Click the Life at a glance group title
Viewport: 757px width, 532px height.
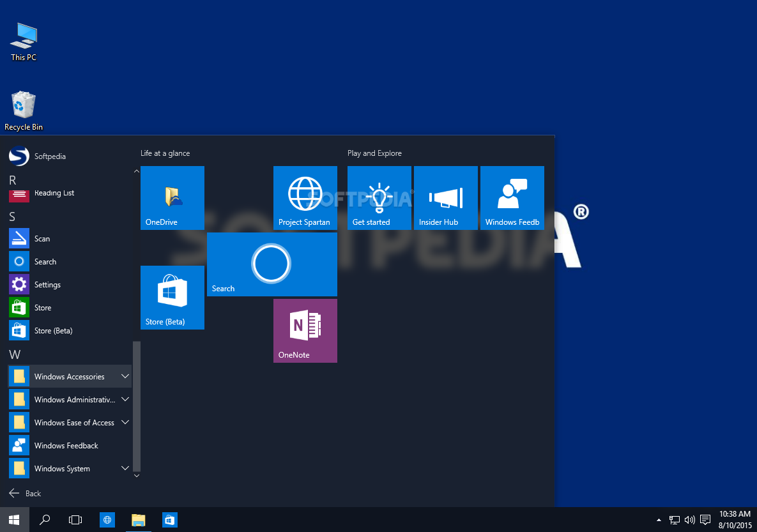click(165, 153)
